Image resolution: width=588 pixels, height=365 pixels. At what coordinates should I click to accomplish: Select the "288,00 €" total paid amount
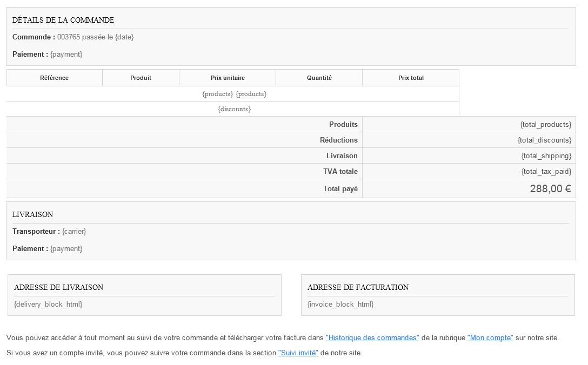coord(551,188)
